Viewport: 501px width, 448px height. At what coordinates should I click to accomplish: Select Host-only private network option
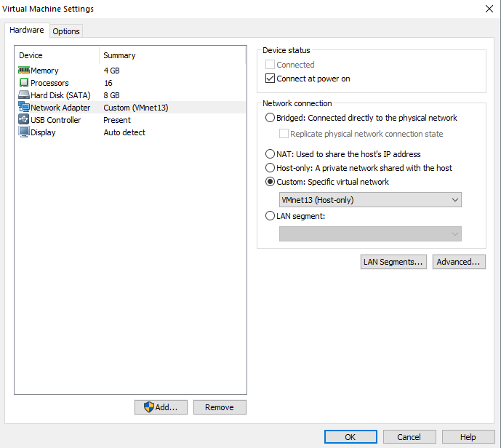tap(270, 168)
